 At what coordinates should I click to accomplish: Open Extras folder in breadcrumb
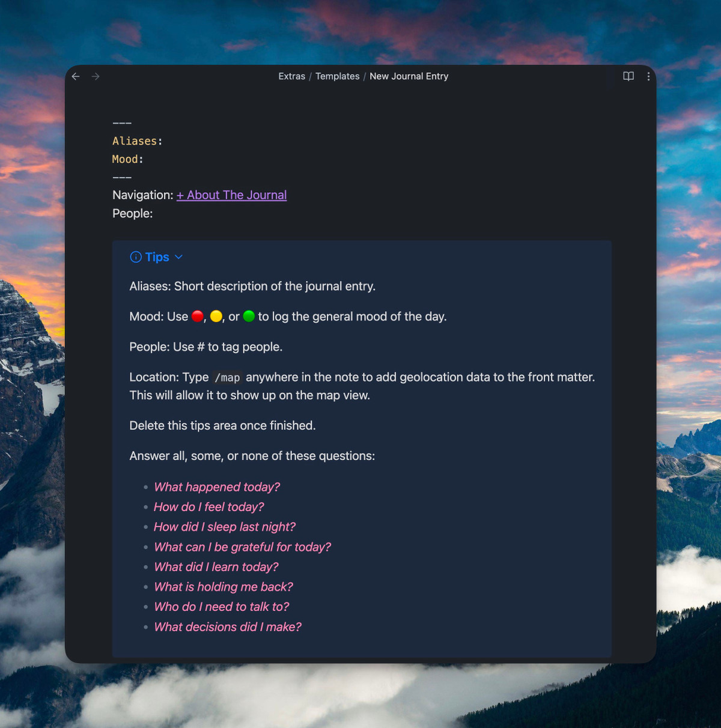pyautogui.click(x=291, y=76)
